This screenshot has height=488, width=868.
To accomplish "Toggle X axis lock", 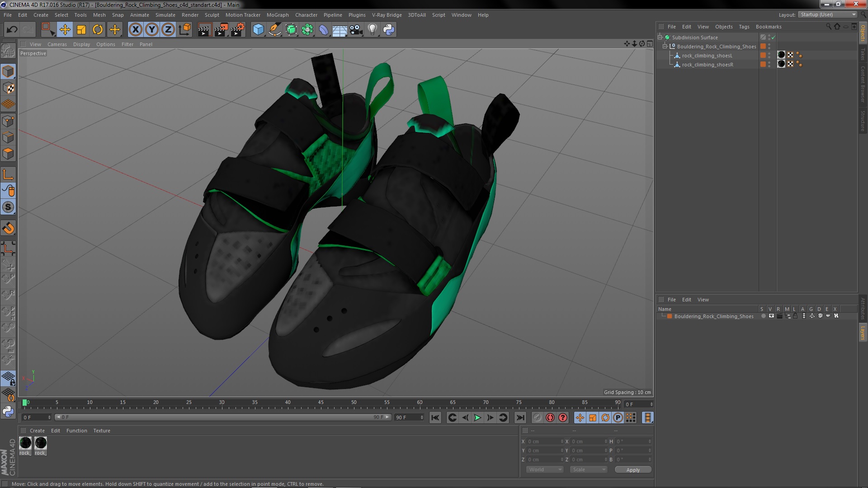I will 135,30.
